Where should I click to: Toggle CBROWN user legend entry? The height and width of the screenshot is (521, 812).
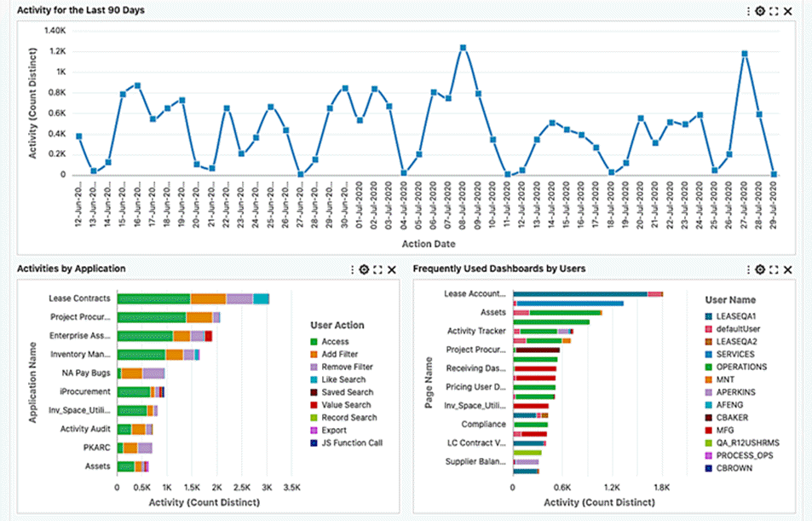[x=728, y=468]
